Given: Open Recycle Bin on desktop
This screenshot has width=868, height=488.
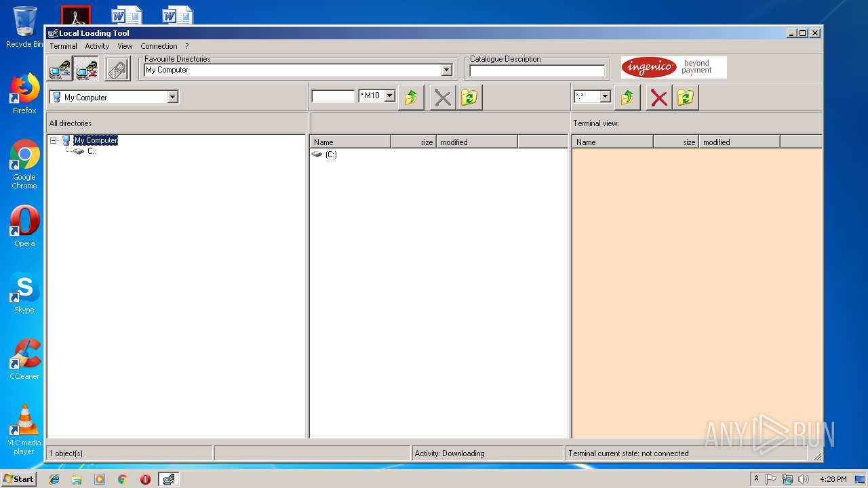Looking at the screenshot, I should click(x=24, y=28).
